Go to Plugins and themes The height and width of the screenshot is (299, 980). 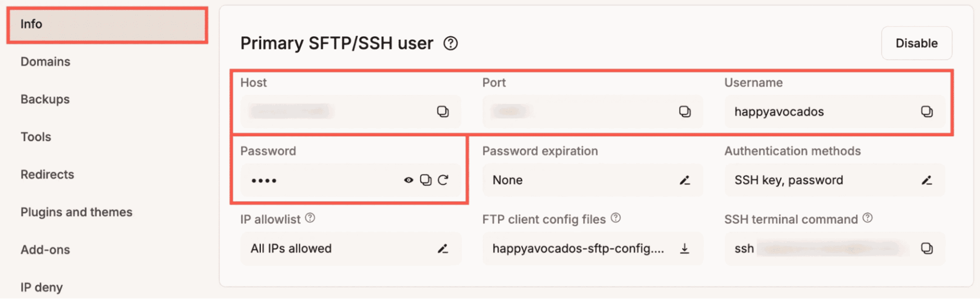click(77, 212)
